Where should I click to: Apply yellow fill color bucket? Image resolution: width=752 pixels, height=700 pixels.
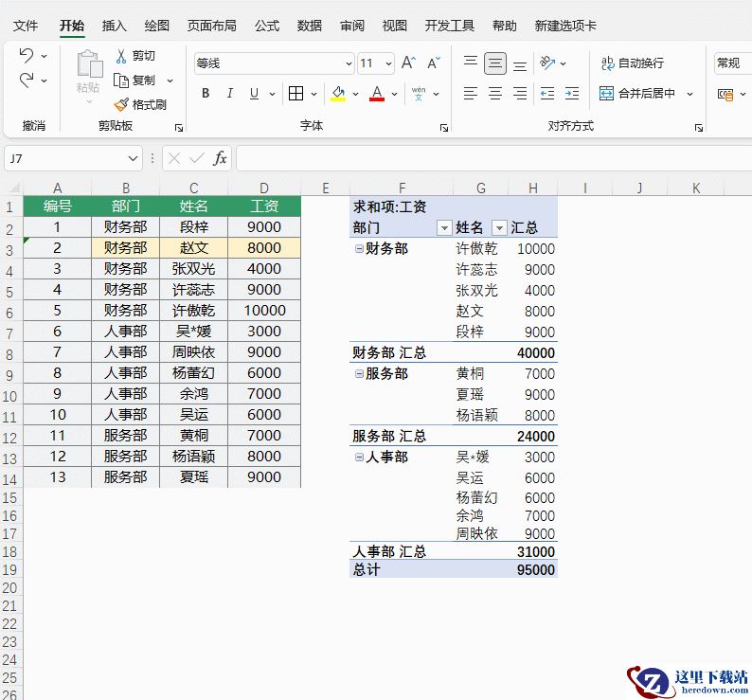coord(338,94)
